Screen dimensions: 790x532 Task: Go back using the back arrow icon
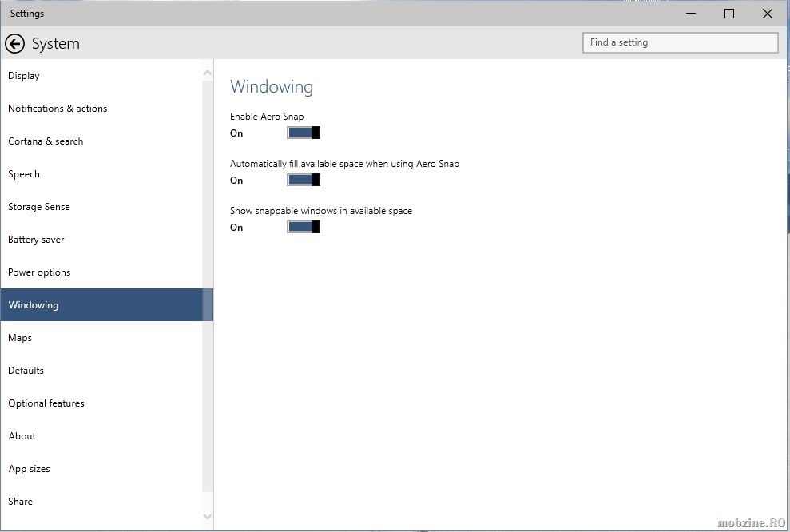[14, 44]
